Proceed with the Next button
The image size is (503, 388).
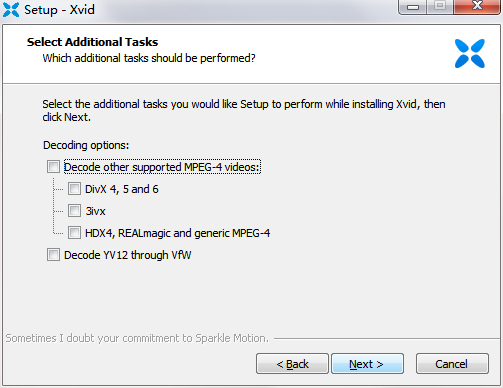pos(367,364)
